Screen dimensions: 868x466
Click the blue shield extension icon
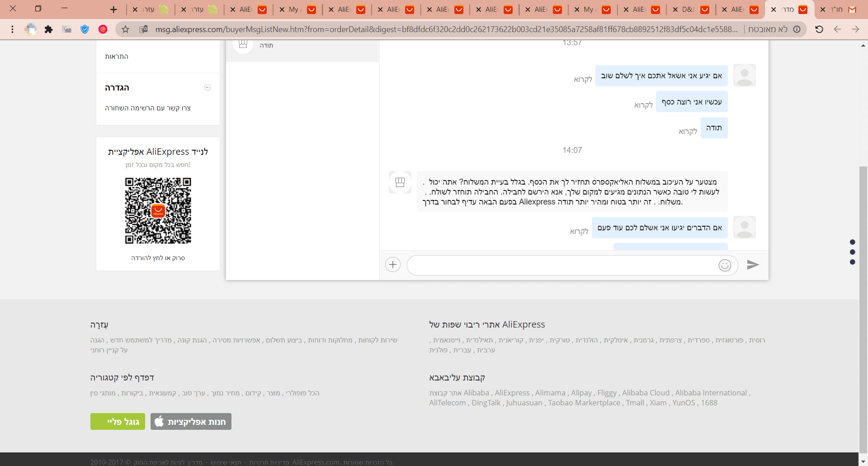coord(85,29)
